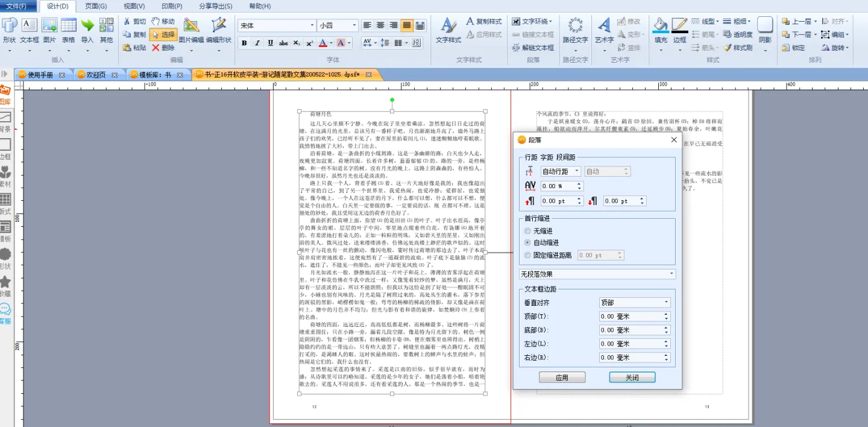Open the 垂直对齐 (vertical align) 顶部 dropdown
The height and width of the screenshot is (427, 868).
tap(634, 302)
